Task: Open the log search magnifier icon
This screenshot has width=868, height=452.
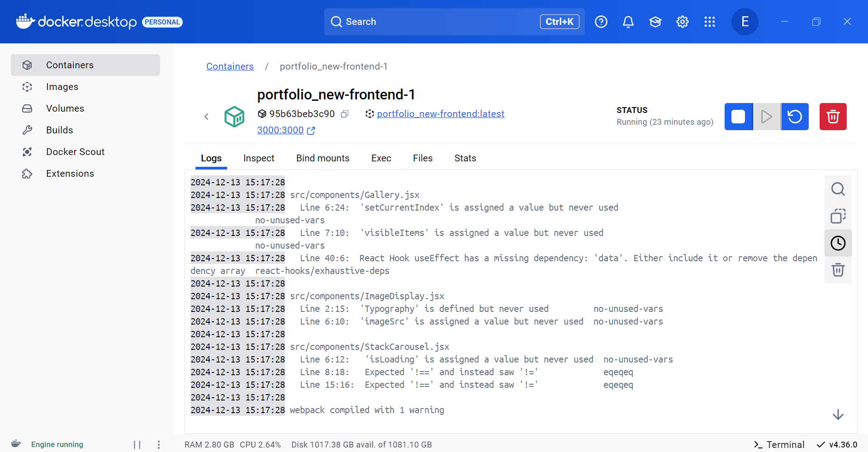Action: [838, 189]
